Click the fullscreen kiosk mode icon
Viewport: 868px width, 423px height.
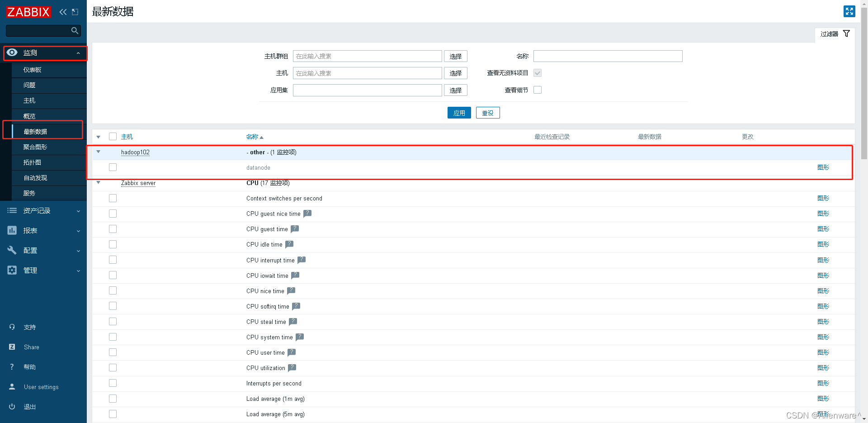point(849,11)
